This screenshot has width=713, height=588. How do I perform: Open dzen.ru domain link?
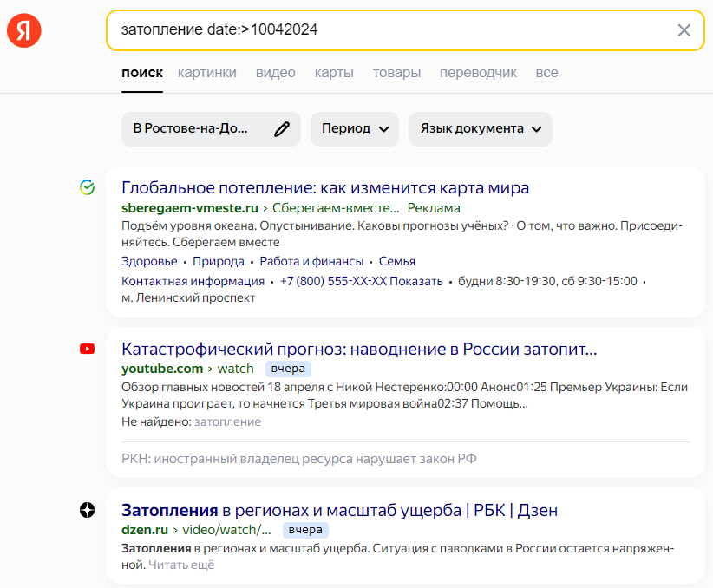(145, 530)
